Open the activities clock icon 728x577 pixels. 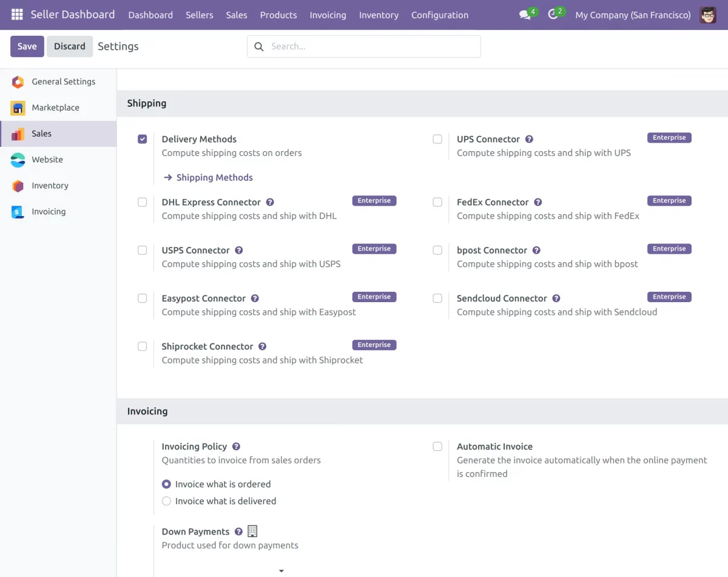tap(553, 15)
